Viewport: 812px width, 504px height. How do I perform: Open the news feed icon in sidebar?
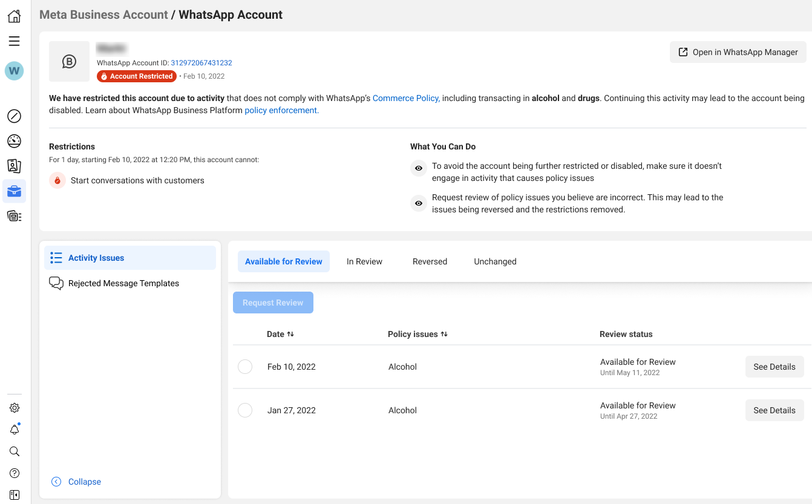(x=15, y=216)
